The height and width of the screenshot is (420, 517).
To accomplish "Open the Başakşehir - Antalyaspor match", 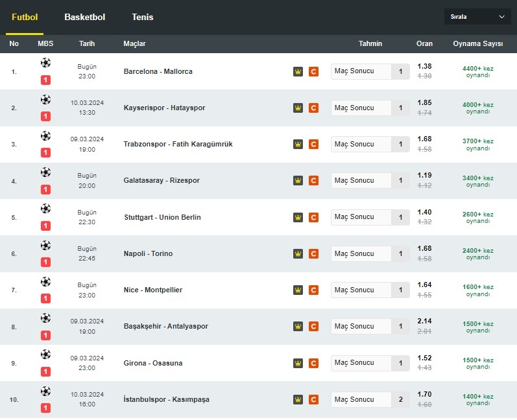I will pyautogui.click(x=166, y=326).
